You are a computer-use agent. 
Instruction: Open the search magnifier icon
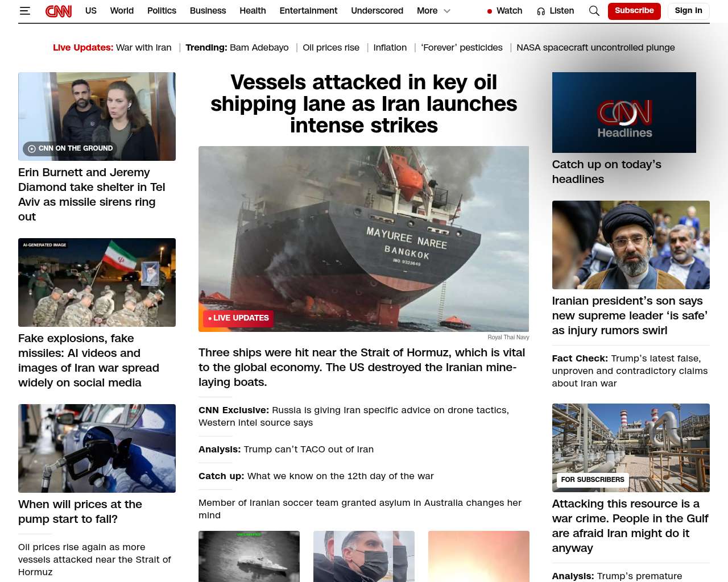[594, 11]
